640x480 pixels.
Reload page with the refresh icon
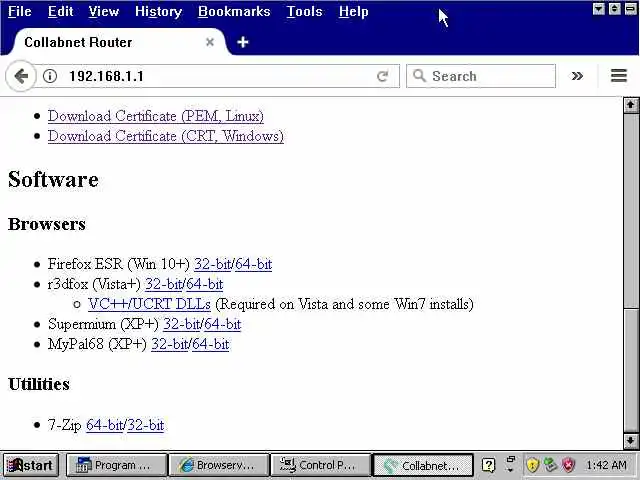click(382, 76)
